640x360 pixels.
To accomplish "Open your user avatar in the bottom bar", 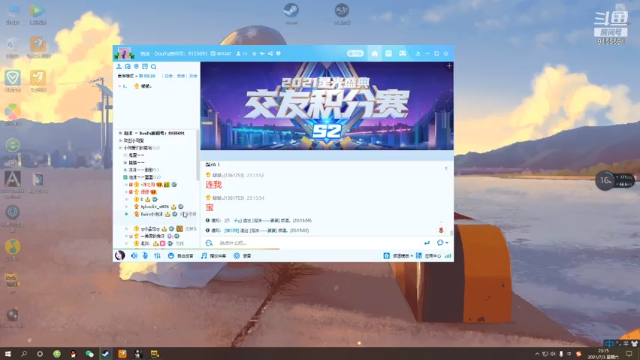I will pyautogui.click(x=120, y=256).
